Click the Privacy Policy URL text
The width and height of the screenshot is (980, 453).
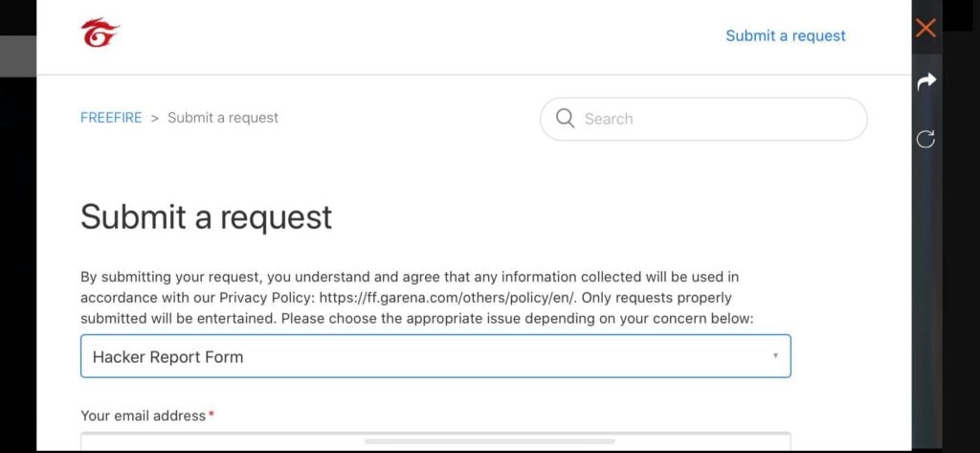click(x=448, y=298)
